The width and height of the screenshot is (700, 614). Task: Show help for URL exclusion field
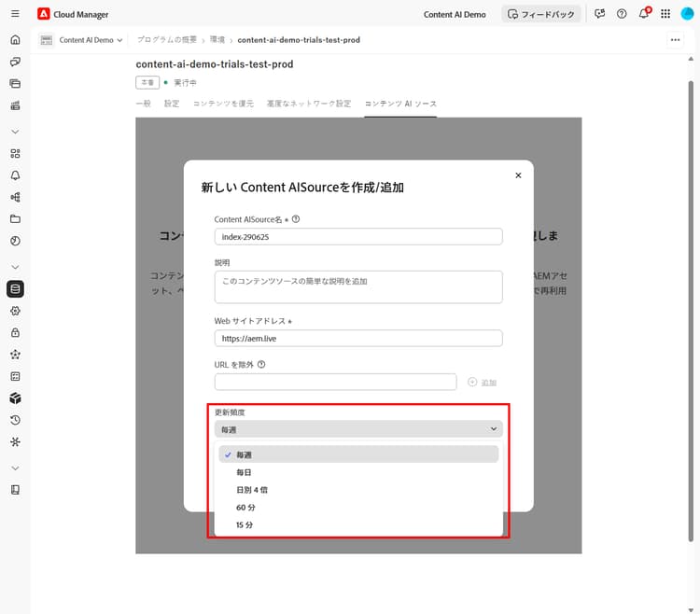(261, 365)
